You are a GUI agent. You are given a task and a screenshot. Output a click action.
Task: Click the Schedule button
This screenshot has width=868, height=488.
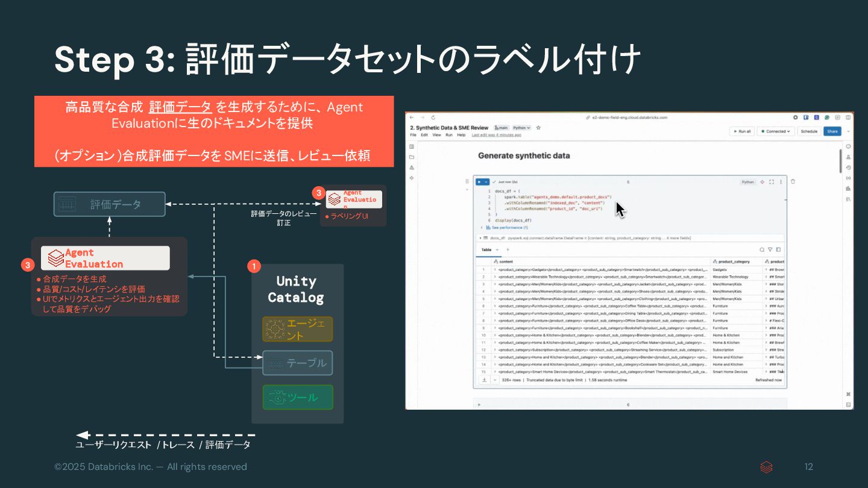(x=809, y=131)
